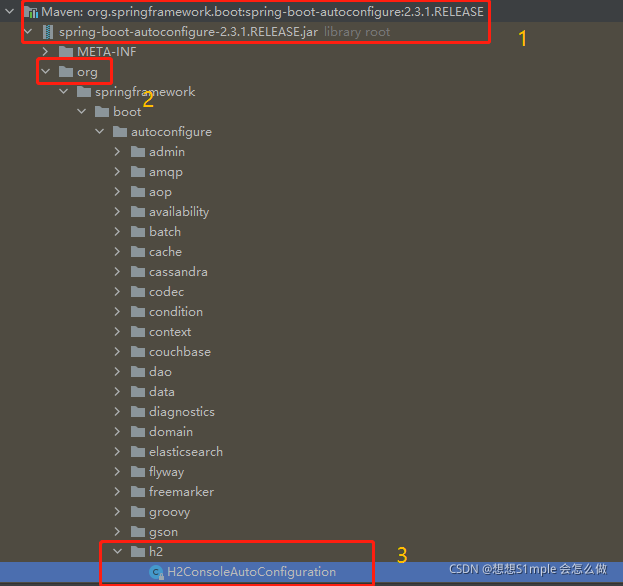
Task: Click the condition folder icon
Action: [x=138, y=311]
